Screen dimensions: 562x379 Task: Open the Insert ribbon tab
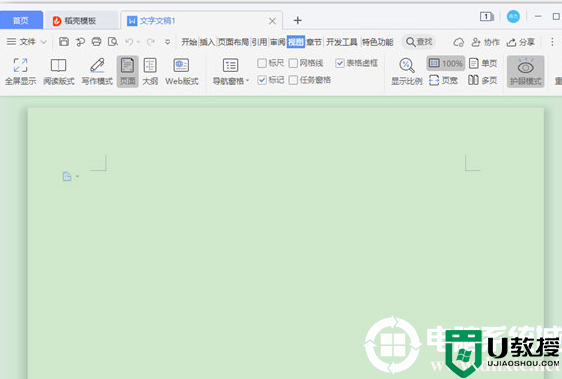[x=207, y=42]
